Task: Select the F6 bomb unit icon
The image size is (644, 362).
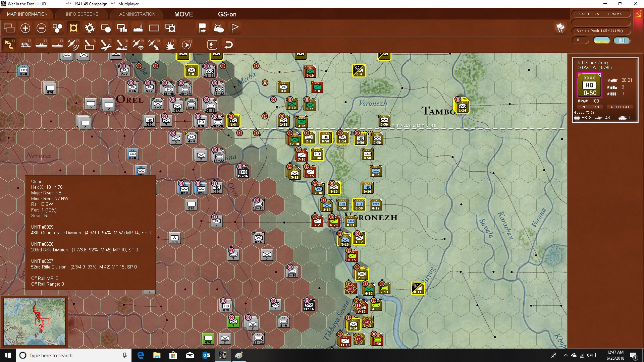Action: [x=90, y=44]
